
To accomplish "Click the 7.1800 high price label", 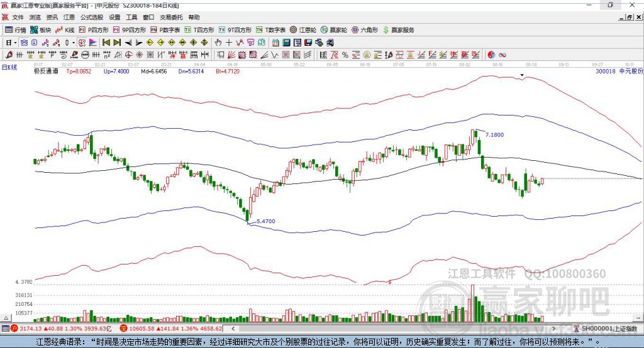I will (x=494, y=134).
